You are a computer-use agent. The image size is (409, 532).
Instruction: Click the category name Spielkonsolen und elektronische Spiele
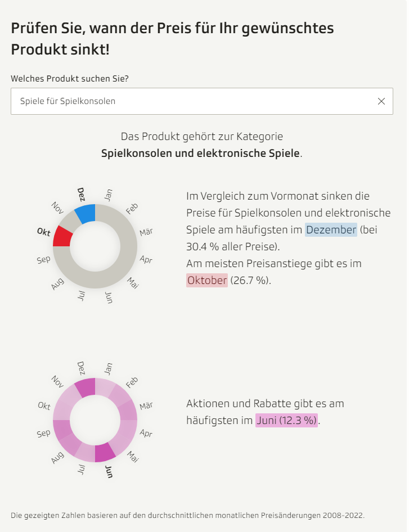pos(200,153)
